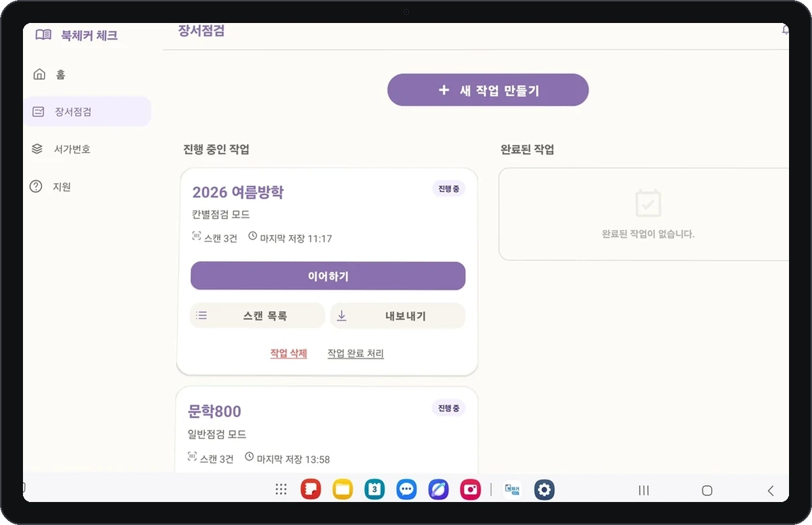Open the Calendar app in taskbar
This screenshot has height=525, width=812.
click(375, 490)
